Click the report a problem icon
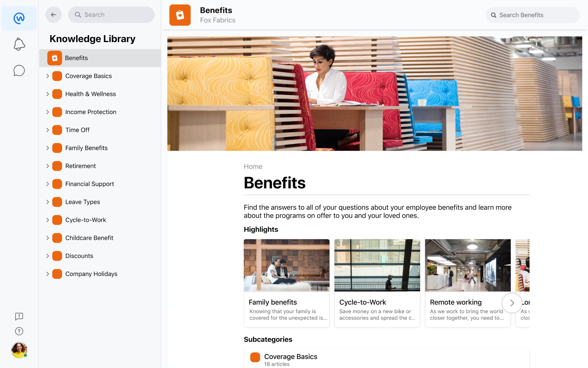The width and height of the screenshot is (588, 368). click(19, 316)
